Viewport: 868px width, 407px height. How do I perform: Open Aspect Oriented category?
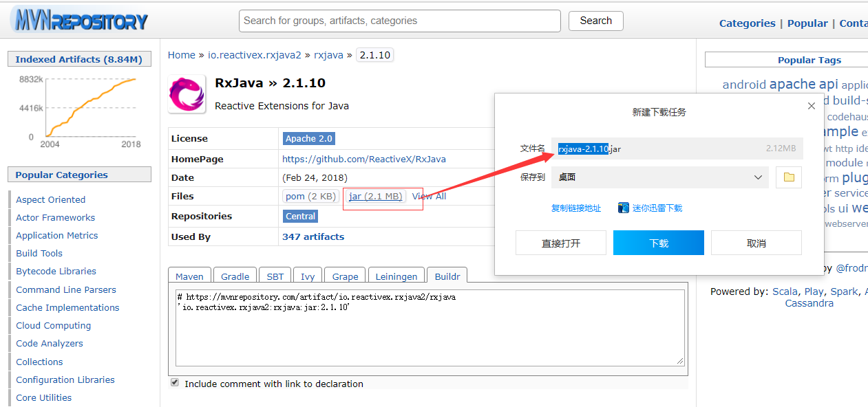pyautogui.click(x=51, y=199)
